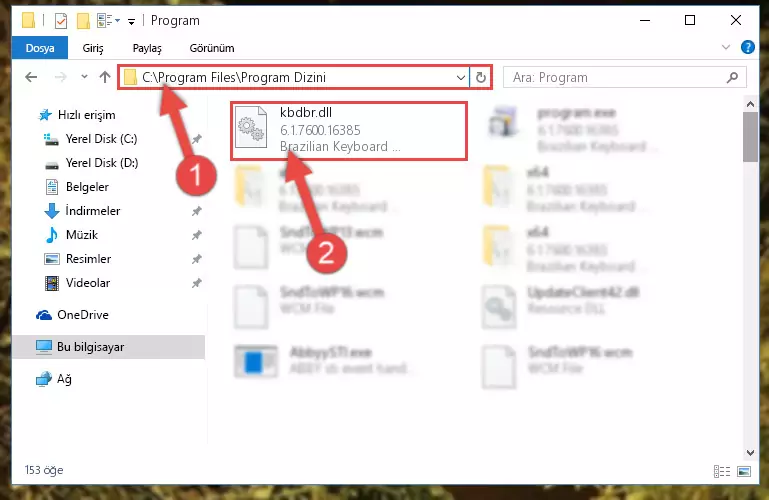The height and width of the screenshot is (500, 769).
Task: Click the file list scroll down arrow
Action: 750,452
